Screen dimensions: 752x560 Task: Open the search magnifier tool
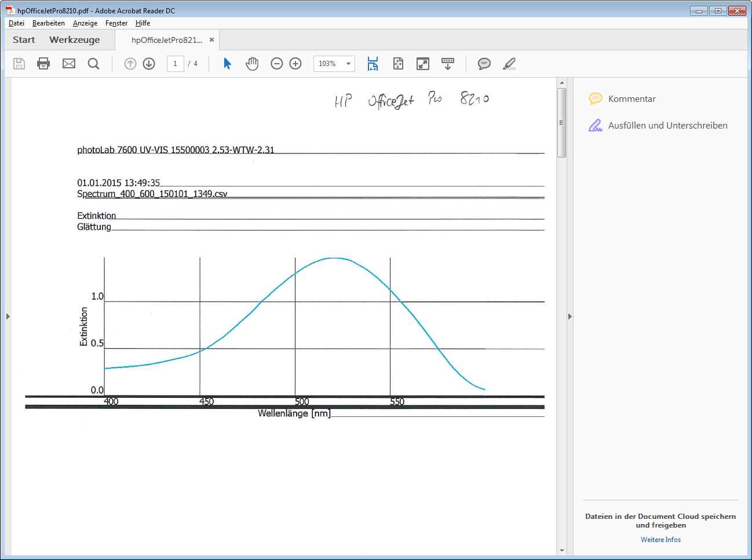click(93, 64)
